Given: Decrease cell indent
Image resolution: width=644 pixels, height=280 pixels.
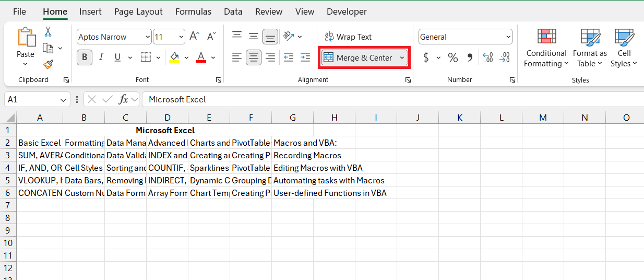Looking at the screenshot, I should click(288, 57).
